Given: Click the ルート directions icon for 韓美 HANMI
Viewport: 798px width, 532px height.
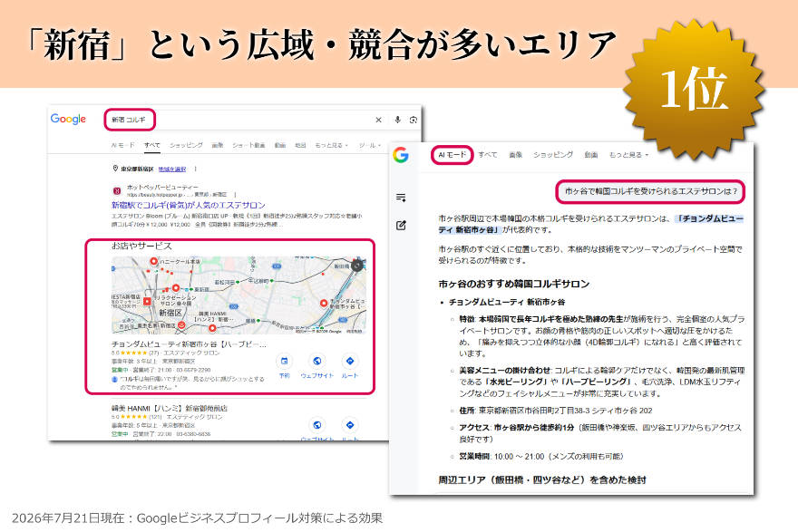Looking at the screenshot, I should click(350, 425).
